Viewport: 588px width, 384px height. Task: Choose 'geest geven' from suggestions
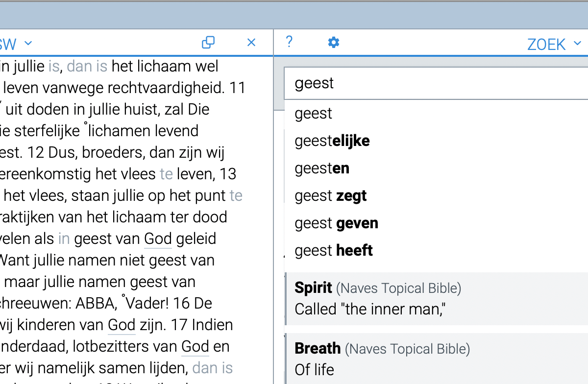coord(336,223)
